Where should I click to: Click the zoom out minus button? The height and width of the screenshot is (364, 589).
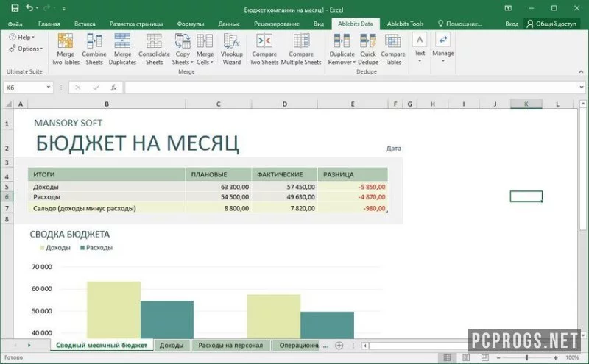coord(498,357)
